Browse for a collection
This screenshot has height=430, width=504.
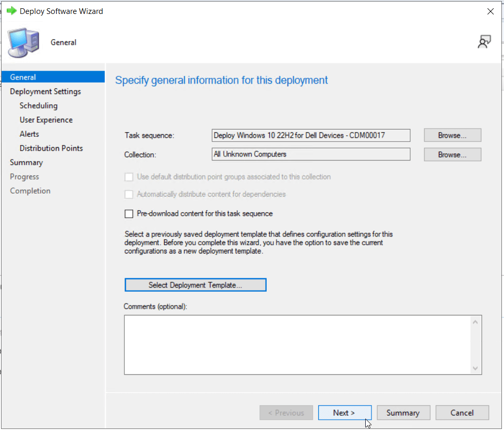tap(452, 154)
